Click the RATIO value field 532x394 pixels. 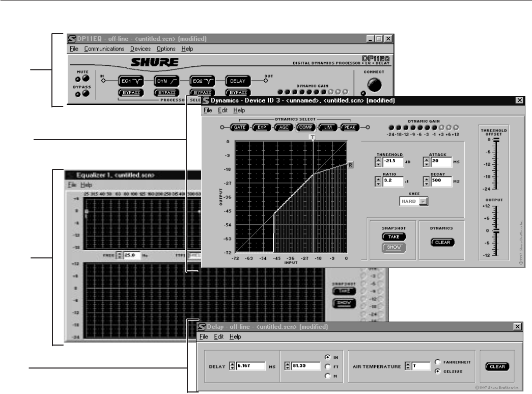click(x=393, y=181)
